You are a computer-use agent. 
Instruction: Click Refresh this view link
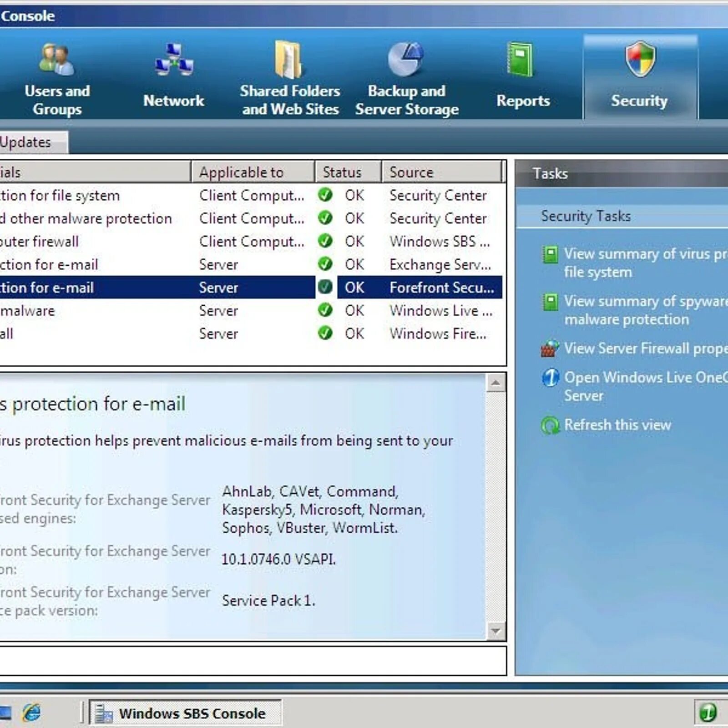pos(617,425)
